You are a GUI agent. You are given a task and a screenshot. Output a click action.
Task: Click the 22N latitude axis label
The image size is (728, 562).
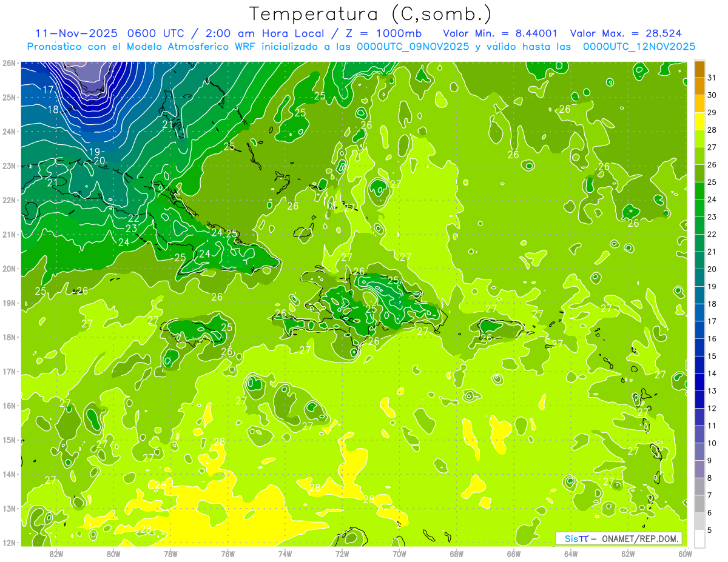(9, 200)
